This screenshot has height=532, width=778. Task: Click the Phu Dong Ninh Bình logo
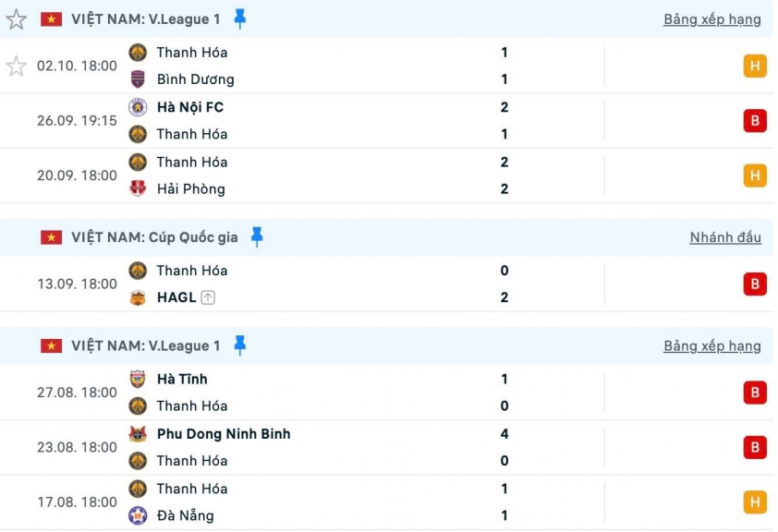(x=138, y=434)
